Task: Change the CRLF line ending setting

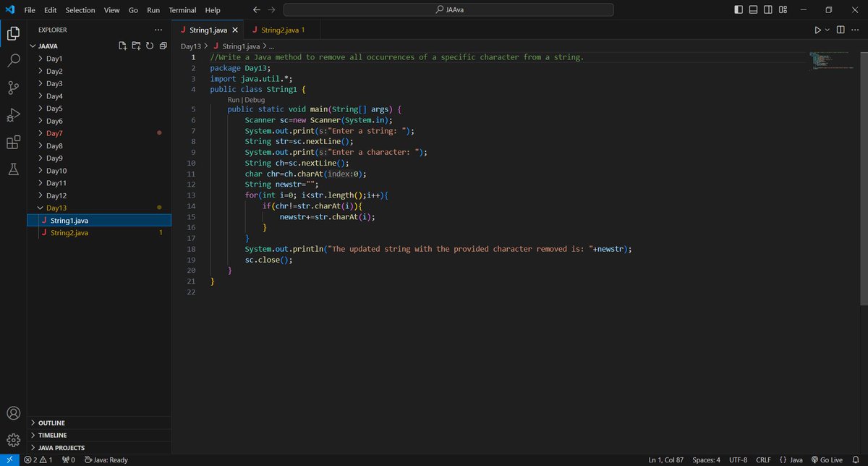Action: pyautogui.click(x=763, y=459)
